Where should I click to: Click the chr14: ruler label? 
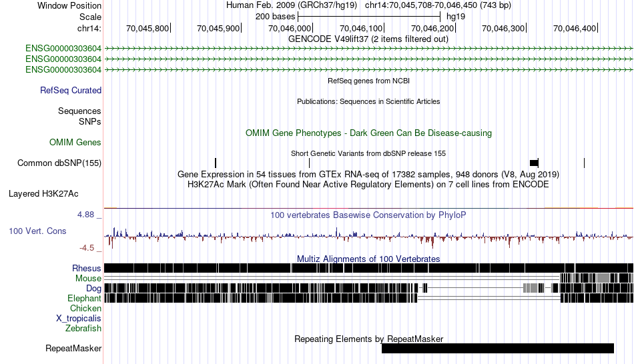[89, 28]
